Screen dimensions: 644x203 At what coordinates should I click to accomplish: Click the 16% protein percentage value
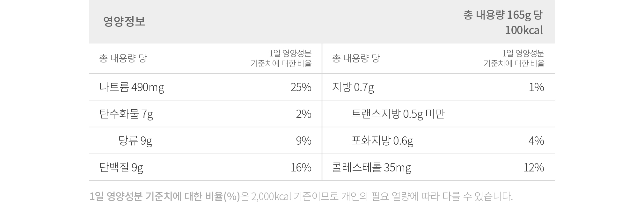pyautogui.click(x=301, y=167)
